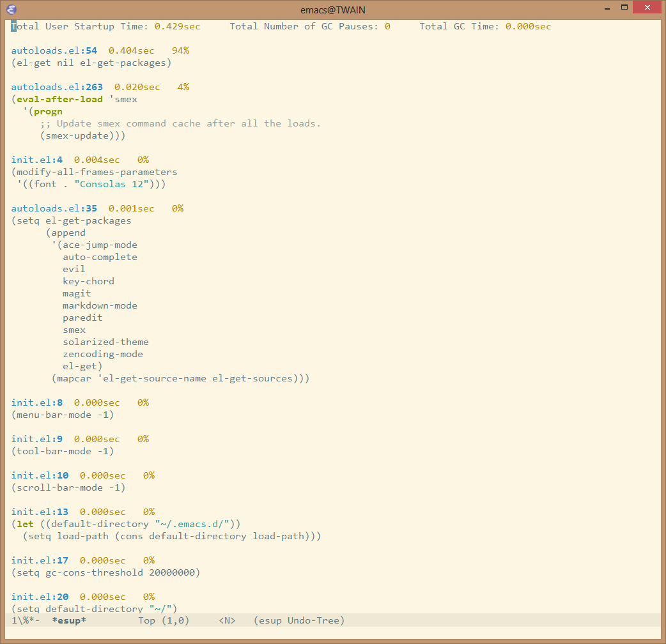
Task: Click the zencoding-mode package entry
Action: coord(103,355)
